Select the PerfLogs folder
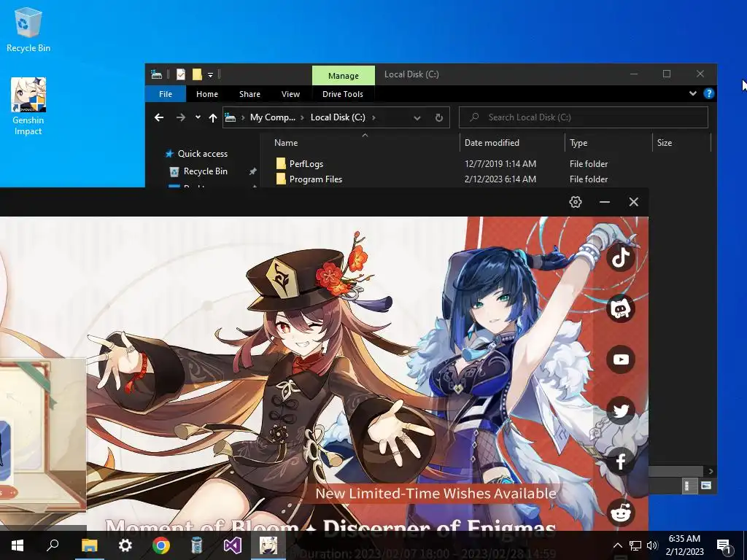 pyautogui.click(x=306, y=164)
